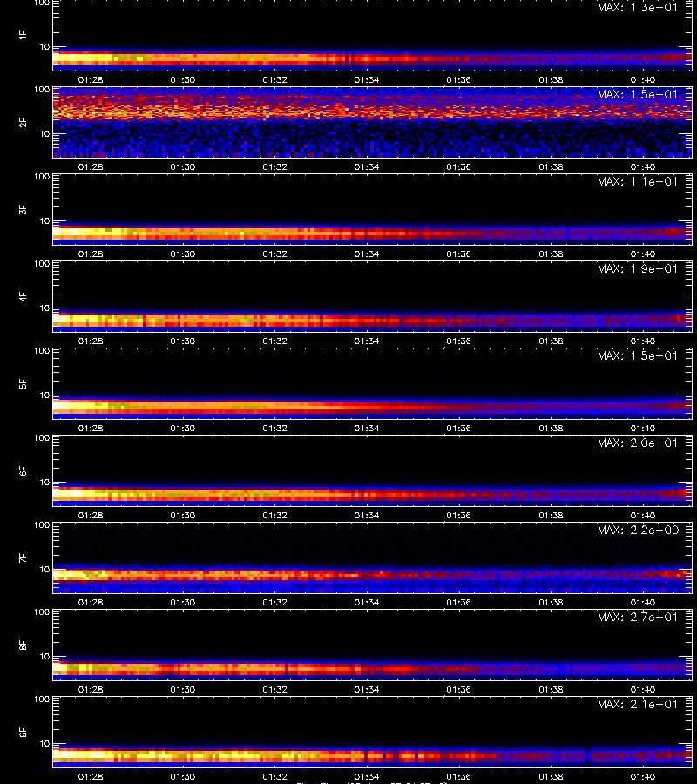Image resolution: width=697 pixels, height=784 pixels.
Task: Click the '01:28' time tick below panel 1F
Action: click(x=91, y=79)
